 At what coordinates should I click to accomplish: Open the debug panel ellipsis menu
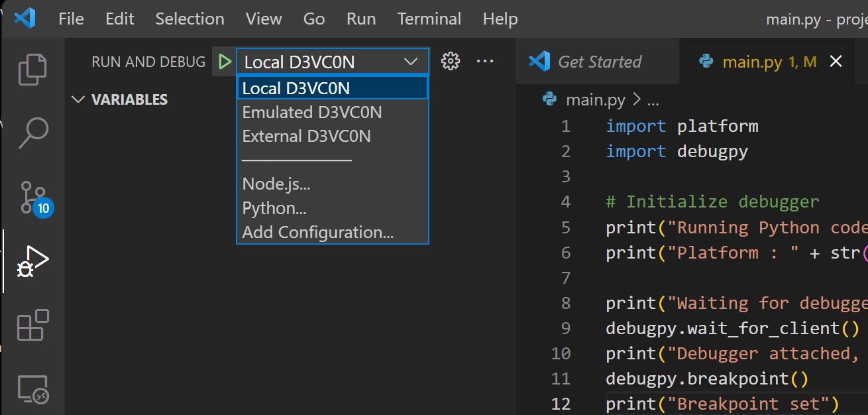[x=485, y=62]
